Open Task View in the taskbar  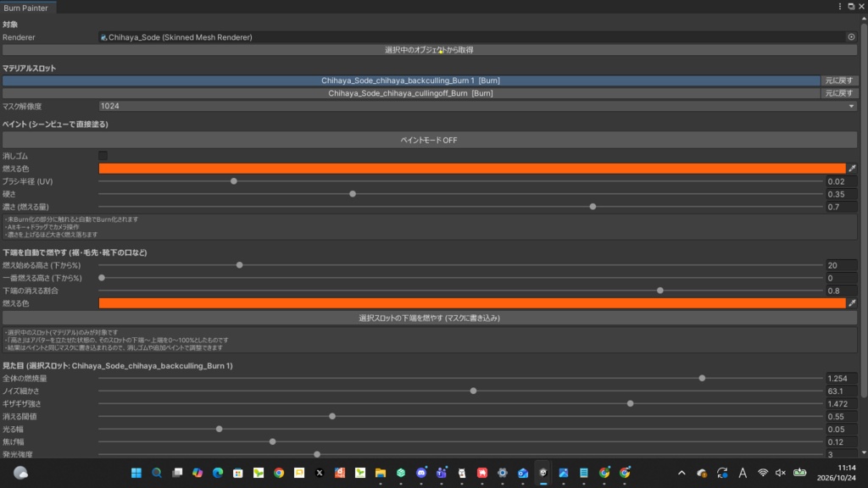click(x=177, y=473)
